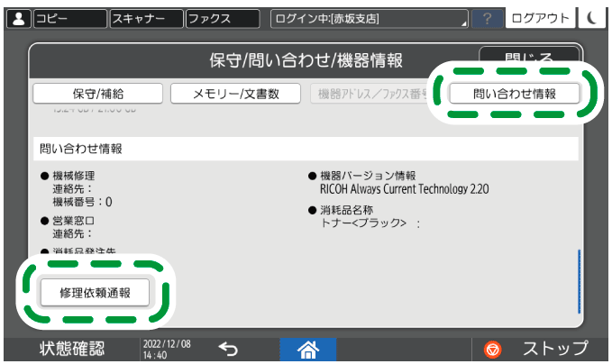Switch to the 保守/補給 tab
This screenshot has width=612, height=364.
[98, 94]
